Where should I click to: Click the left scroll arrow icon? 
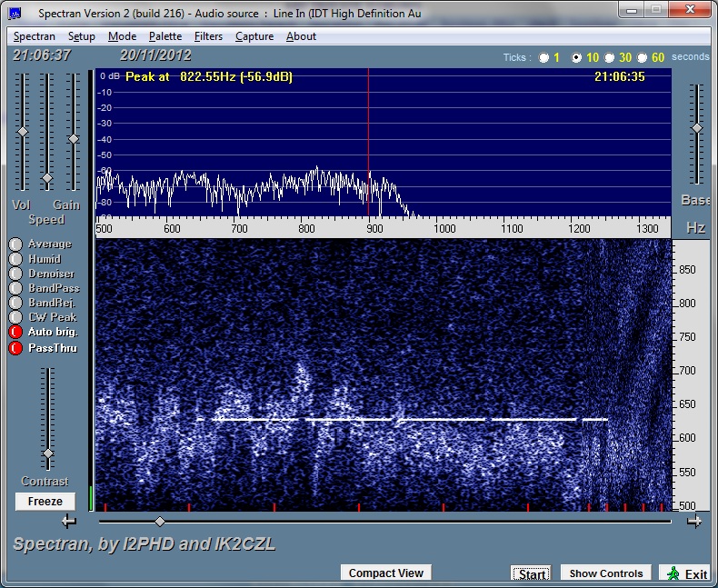click(68, 521)
